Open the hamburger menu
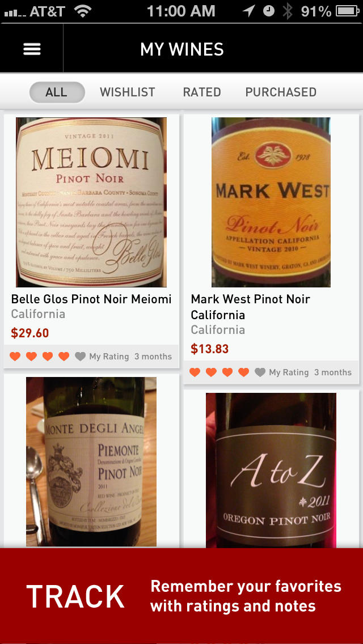 [32, 49]
